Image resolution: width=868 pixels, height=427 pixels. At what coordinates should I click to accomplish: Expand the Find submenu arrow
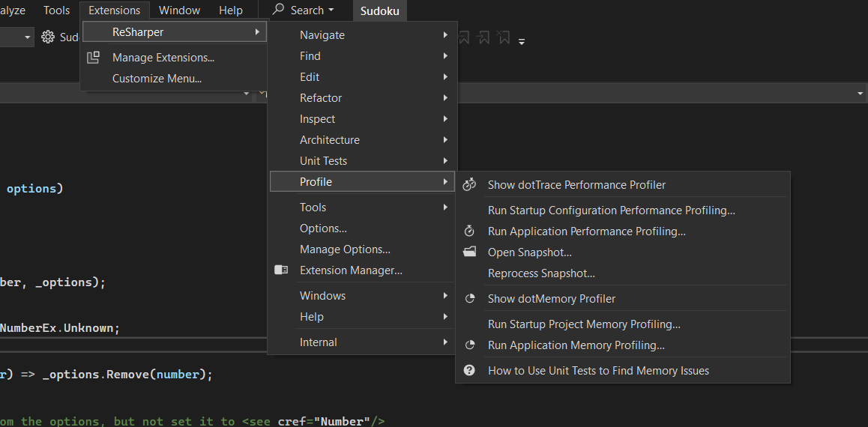pos(445,56)
